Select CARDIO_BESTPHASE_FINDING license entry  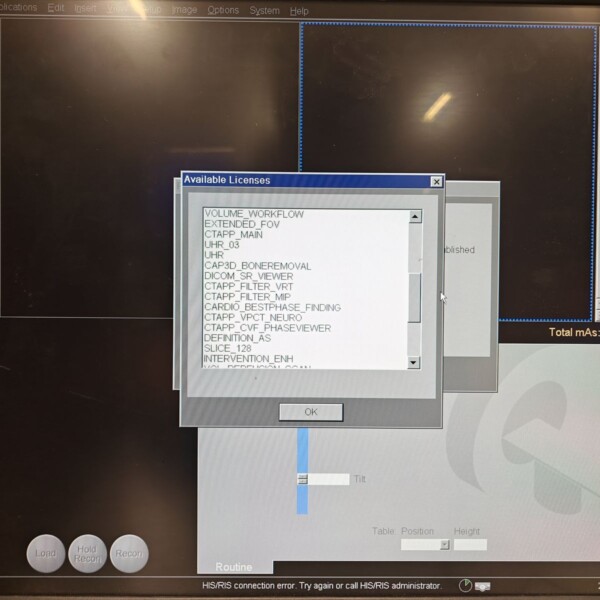click(272, 307)
